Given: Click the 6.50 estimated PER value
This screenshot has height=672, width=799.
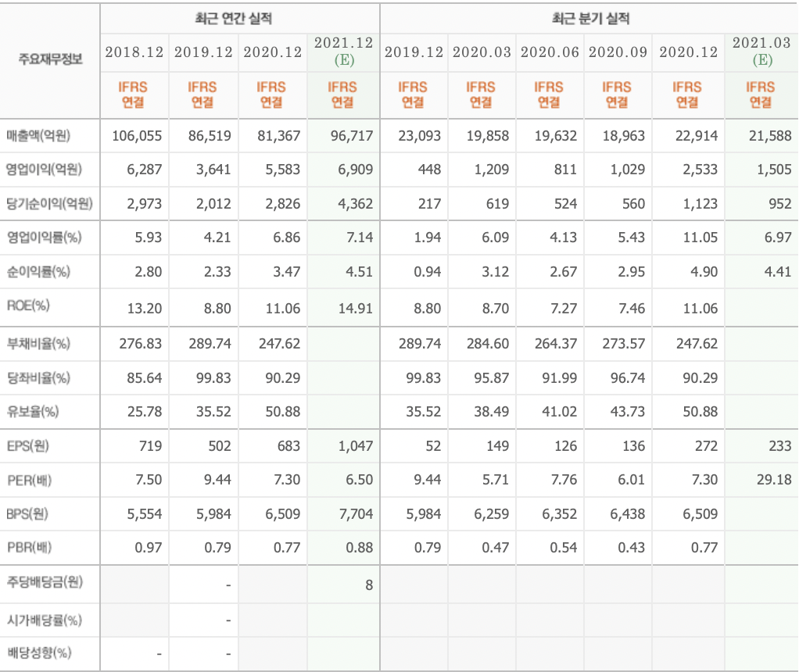Looking at the screenshot, I should pyautogui.click(x=360, y=480).
